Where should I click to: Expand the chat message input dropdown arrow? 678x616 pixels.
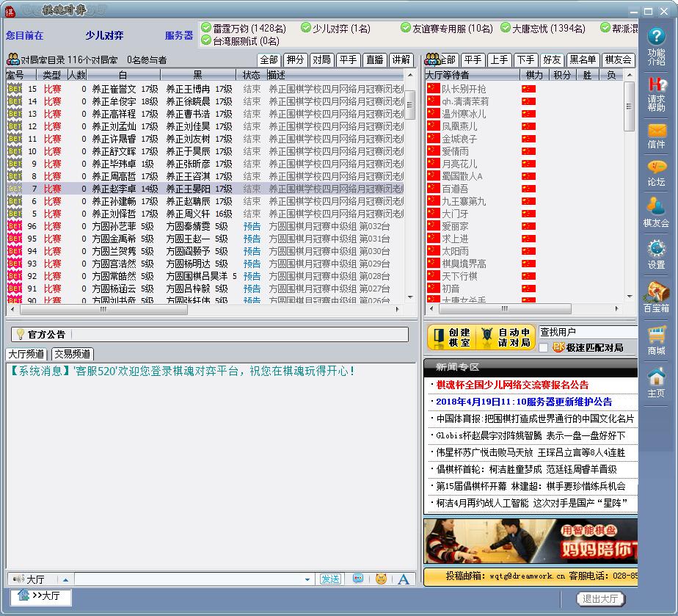(x=307, y=579)
